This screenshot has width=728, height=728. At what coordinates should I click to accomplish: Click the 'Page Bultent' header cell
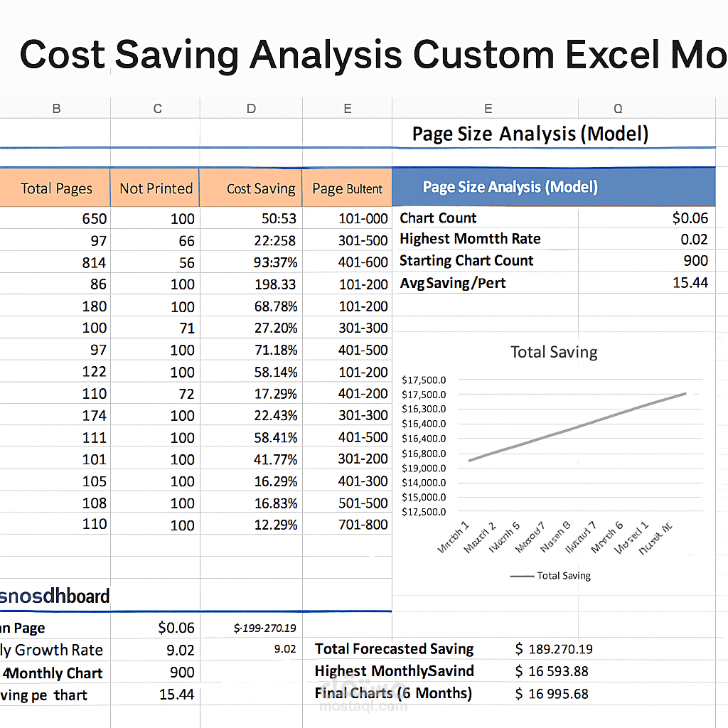tap(347, 188)
